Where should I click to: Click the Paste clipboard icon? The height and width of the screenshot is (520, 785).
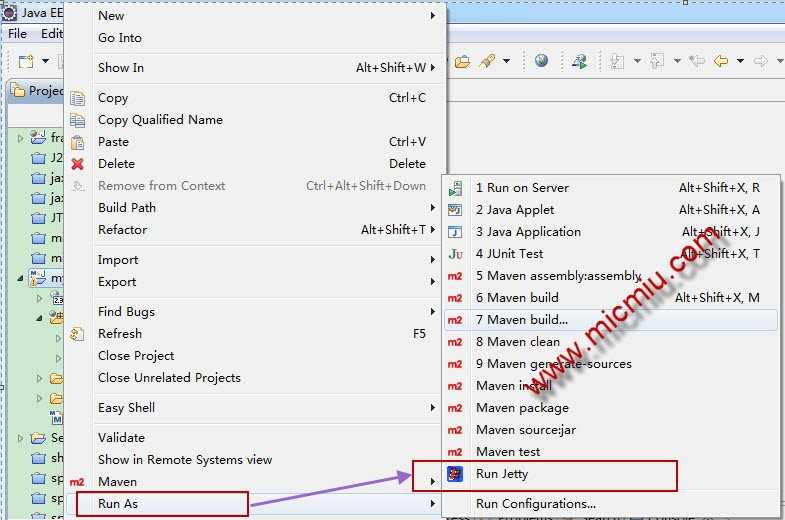click(78, 142)
